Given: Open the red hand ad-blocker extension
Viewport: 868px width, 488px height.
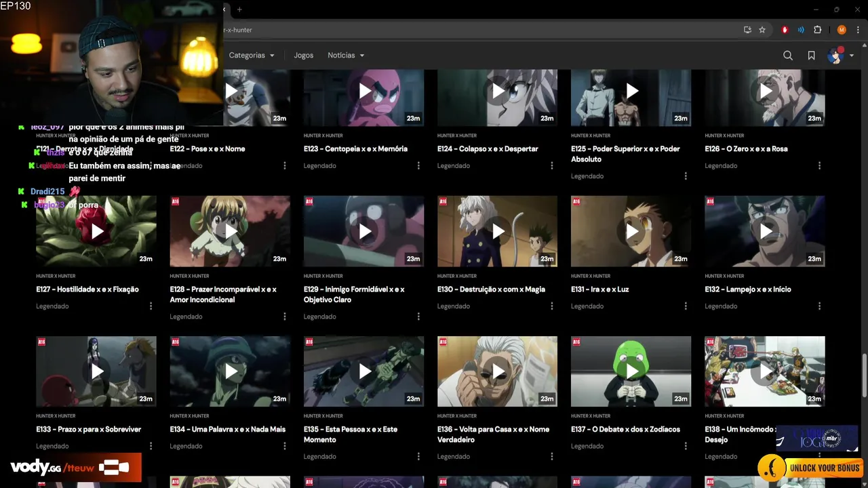Looking at the screenshot, I should pos(785,30).
